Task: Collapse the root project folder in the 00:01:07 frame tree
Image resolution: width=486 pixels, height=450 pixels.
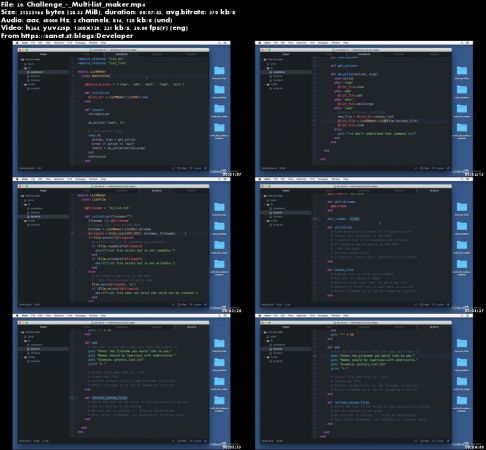Action: click(31, 60)
